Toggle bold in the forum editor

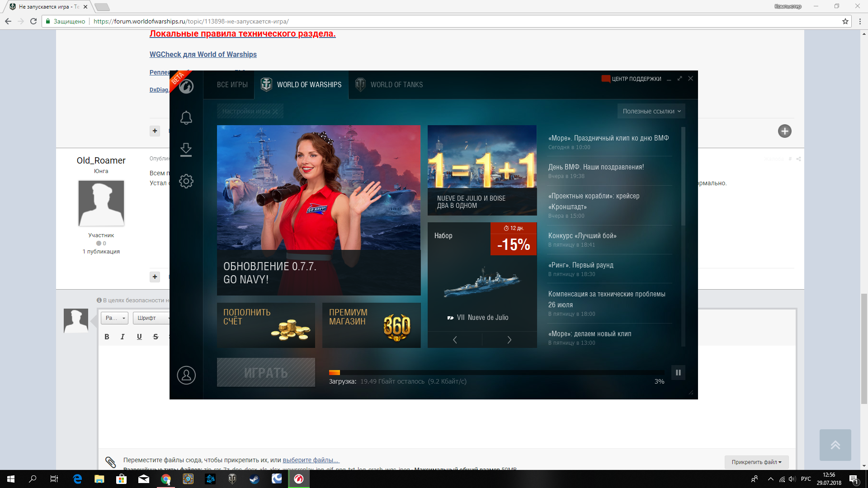tap(107, 337)
